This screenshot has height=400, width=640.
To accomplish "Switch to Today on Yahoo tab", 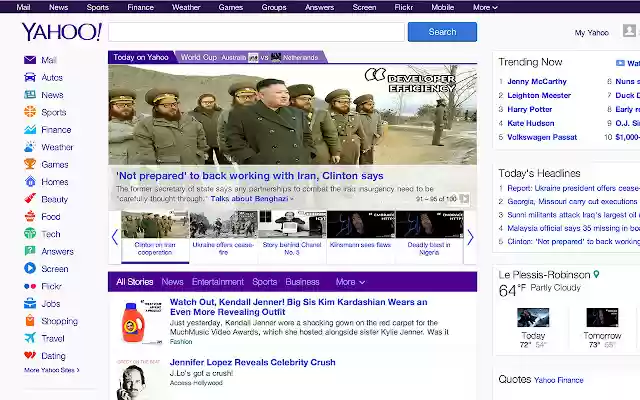I will coord(141,57).
